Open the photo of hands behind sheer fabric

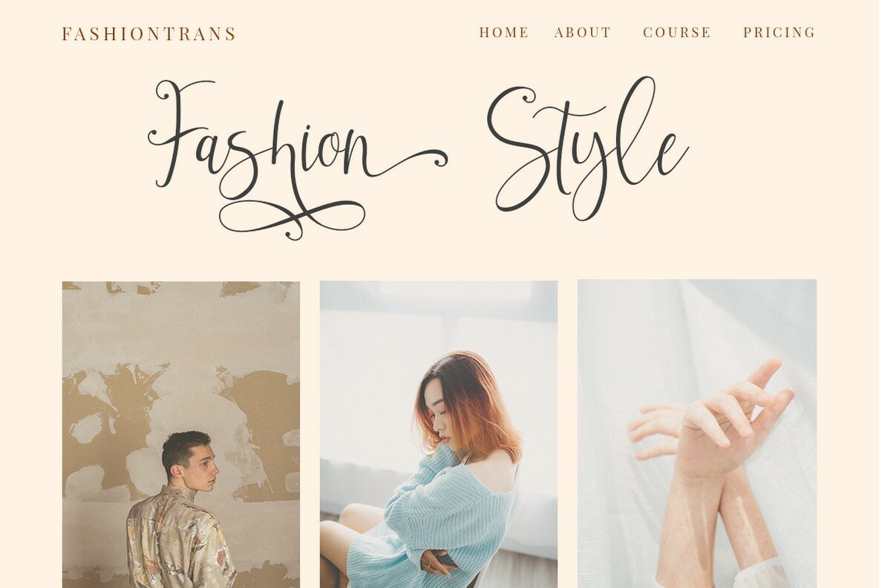(x=697, y=434)
